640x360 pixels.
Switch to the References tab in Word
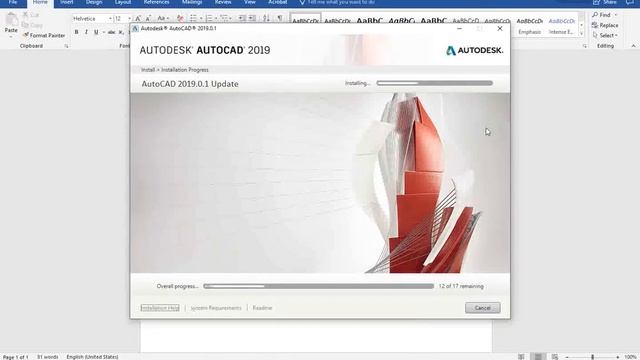156,2
